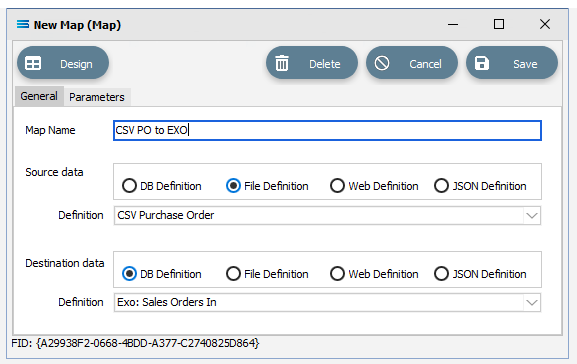Image resolution: width=577 pixels, height=364 pixels.
Task: Minimize the New Map window
Action: click(453, 25)
